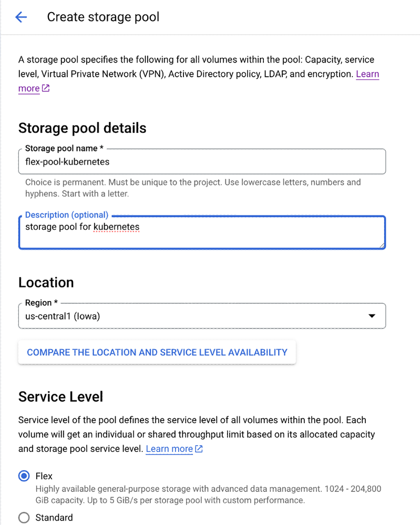The image size is (420, 525).
Task: Click the Flex option label text
Action: [44, 476]
